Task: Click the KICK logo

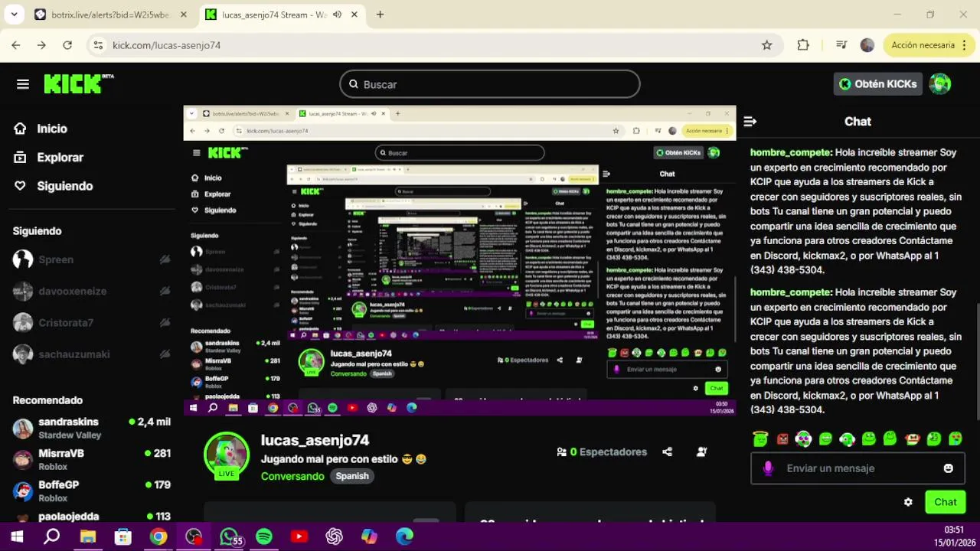Action: (x=78, y=84)
